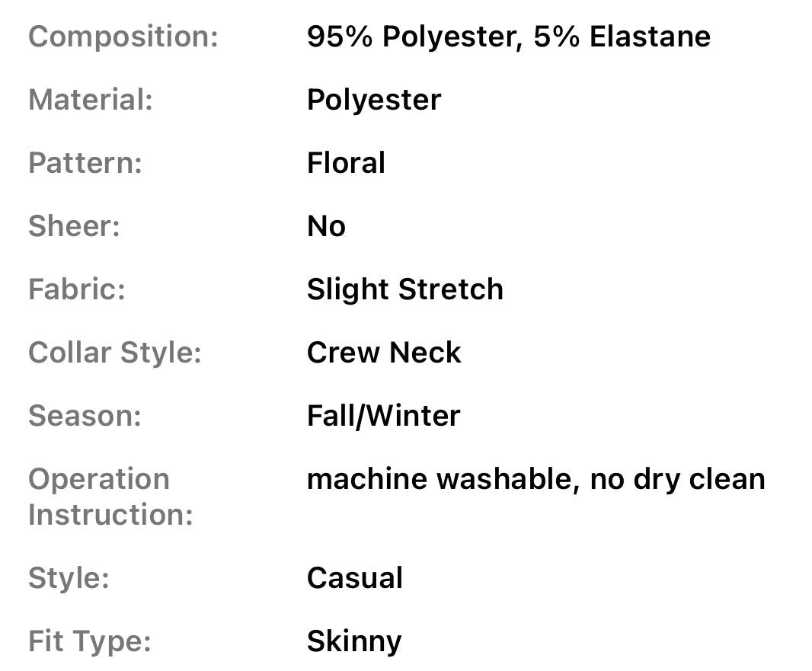Click the "Operation Instruction:" label
The height and width of the screenshot is (671, 812).
click(110, 497)
